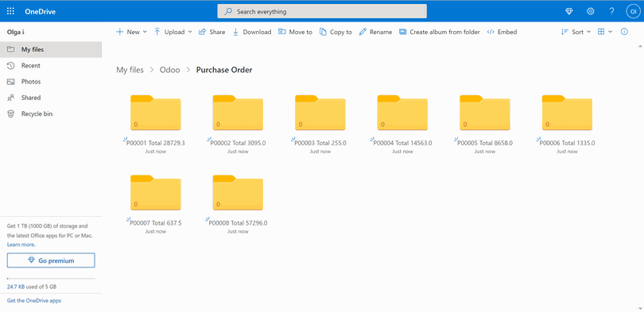This screenshot has height=312, width=644.
Task: Open the P00003 Total 255.0 folder icon
Action: 320,113
